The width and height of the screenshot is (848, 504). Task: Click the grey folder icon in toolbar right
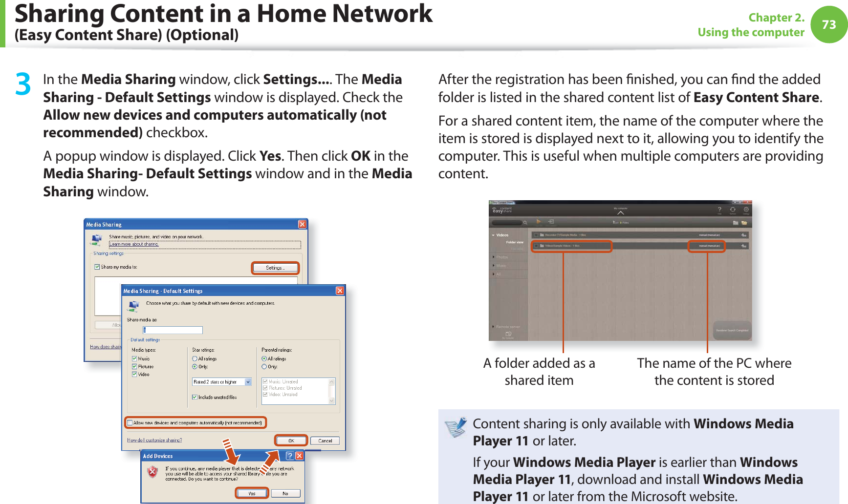point(736,223)
